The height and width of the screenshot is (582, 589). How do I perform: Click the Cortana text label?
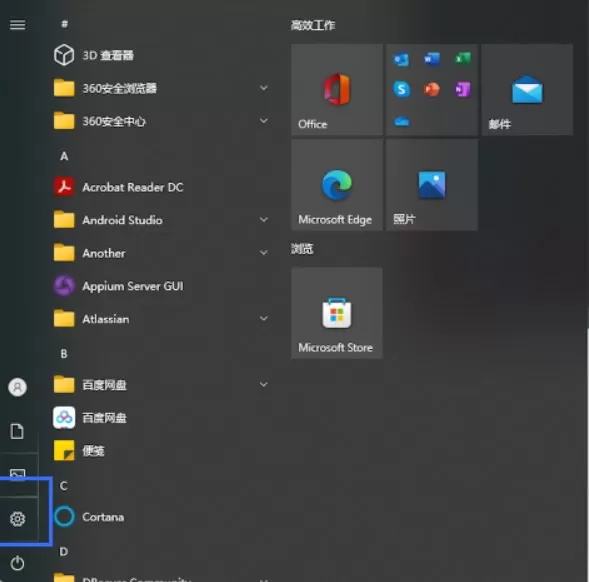click(x=103, y=517)
